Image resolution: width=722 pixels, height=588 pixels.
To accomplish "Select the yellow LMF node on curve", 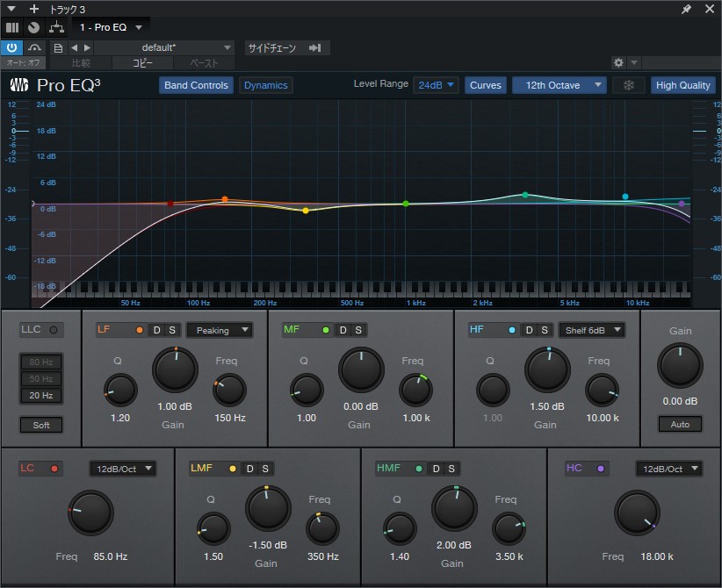I will click(306, 211).
